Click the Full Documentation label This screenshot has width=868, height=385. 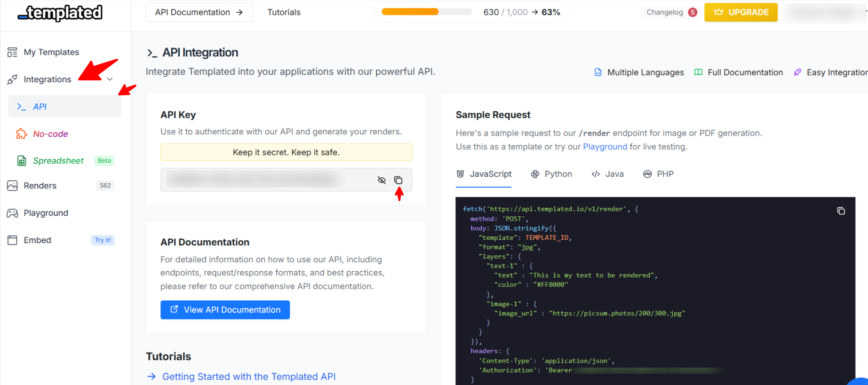tap(745, 72)
